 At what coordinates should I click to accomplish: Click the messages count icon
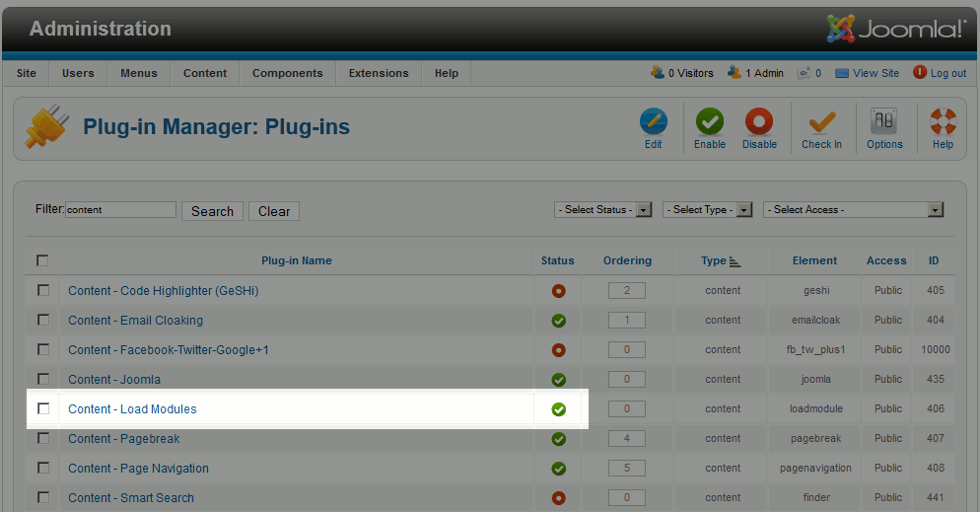pyautogui.click(x=804, y=73)
